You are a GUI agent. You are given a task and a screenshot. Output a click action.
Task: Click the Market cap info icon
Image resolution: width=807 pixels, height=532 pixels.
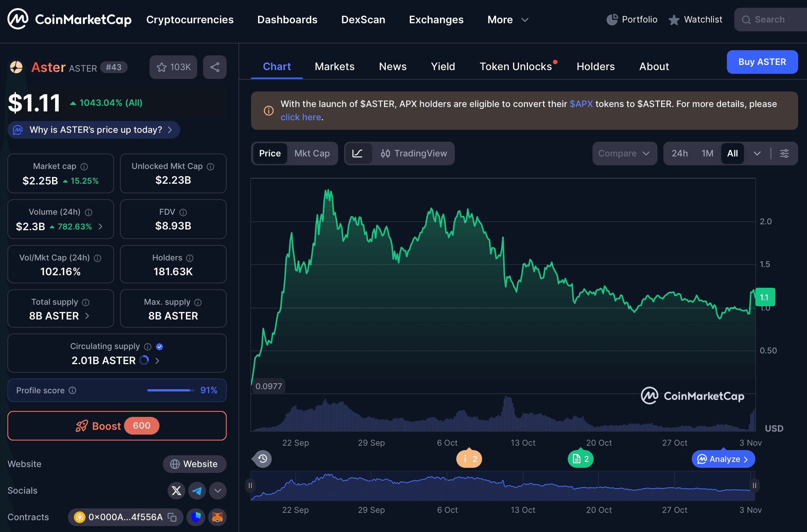point(84,167)
